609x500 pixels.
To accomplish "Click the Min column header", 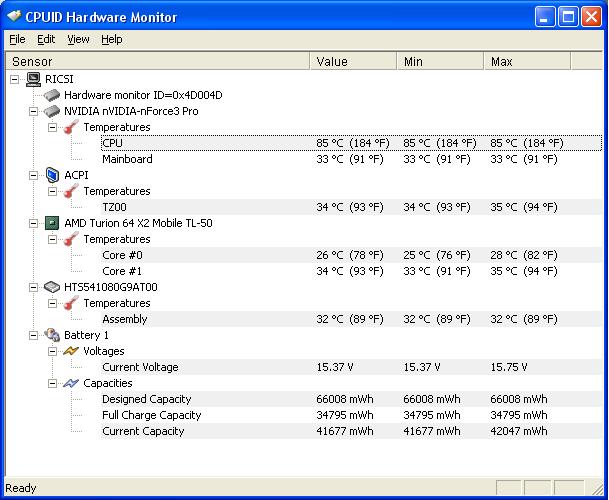I will (440, 61).
